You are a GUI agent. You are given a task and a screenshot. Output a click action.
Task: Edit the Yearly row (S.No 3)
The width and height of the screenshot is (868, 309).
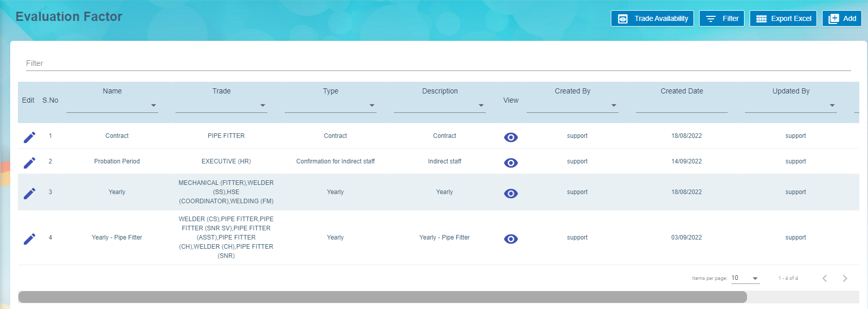(30, 194)
